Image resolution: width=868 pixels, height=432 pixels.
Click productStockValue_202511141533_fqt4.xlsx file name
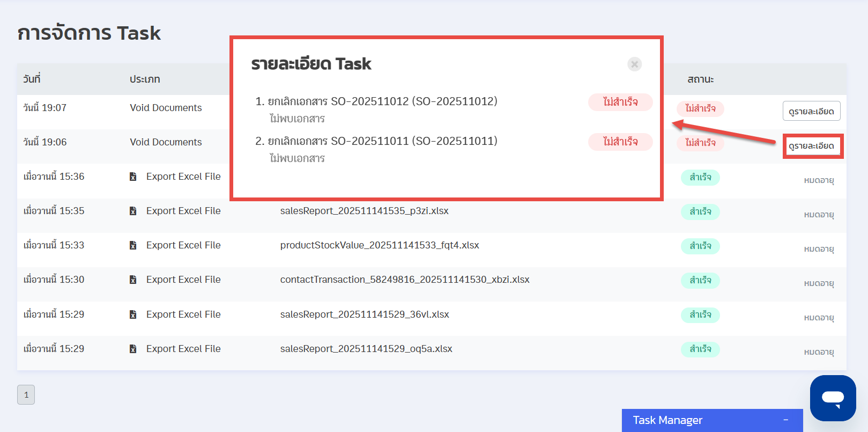point(379,245)
